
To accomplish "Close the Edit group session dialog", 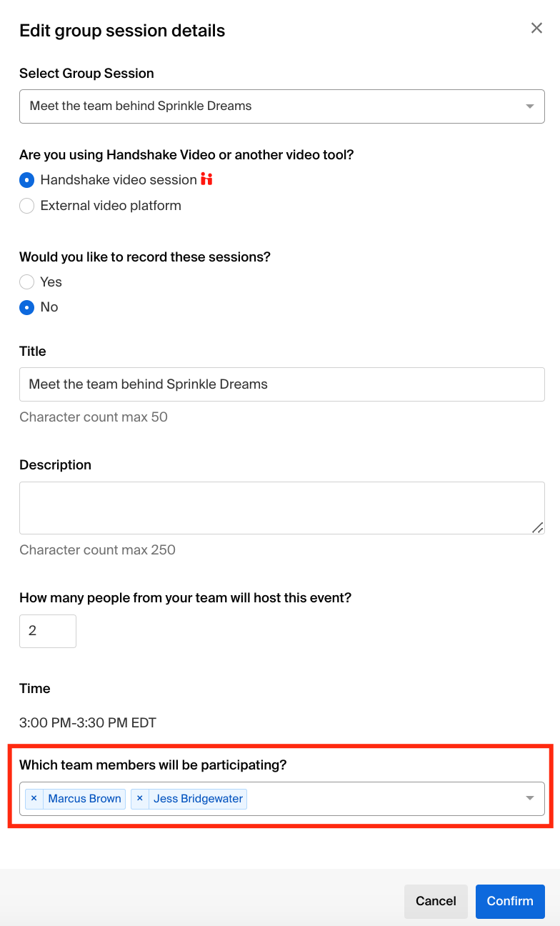I will point(536,29).
